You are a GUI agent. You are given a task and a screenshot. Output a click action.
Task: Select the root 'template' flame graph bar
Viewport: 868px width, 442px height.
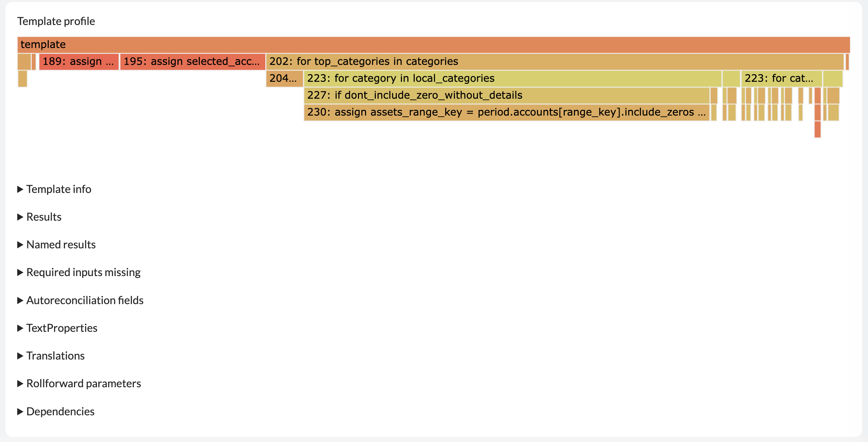point(434,45)
